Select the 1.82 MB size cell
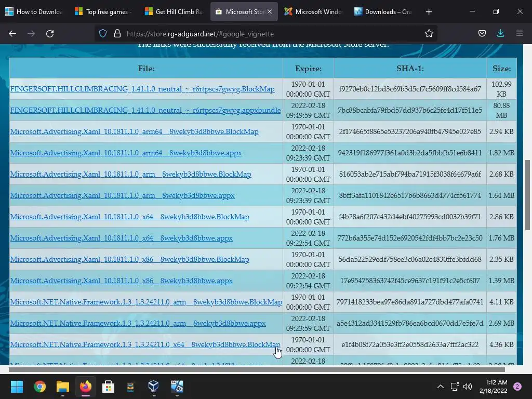Image resolution: width=532 pixels, height=399 pixels. pyautogui.click(x=501, y=153)
